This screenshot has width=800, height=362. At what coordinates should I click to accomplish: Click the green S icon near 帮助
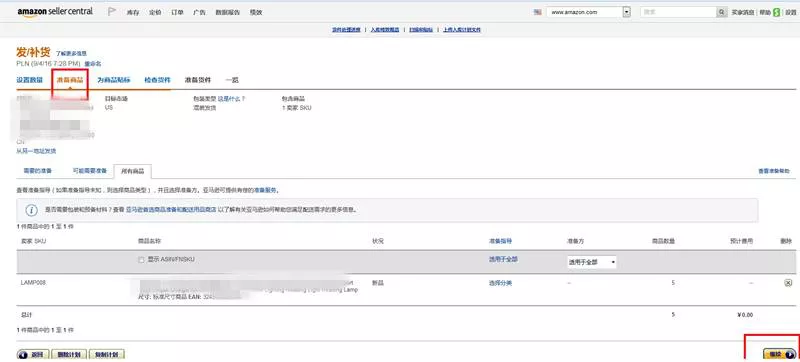[777, 12]
